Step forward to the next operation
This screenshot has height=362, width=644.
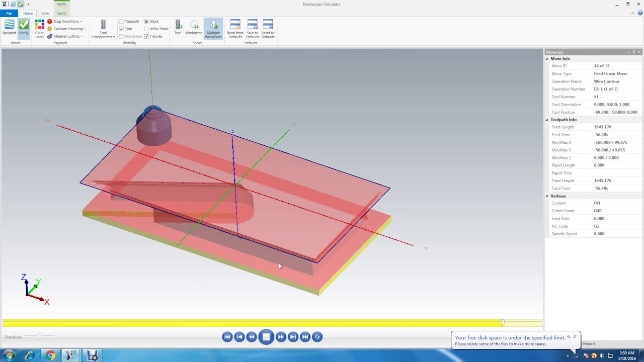click(x=293, y=337)
